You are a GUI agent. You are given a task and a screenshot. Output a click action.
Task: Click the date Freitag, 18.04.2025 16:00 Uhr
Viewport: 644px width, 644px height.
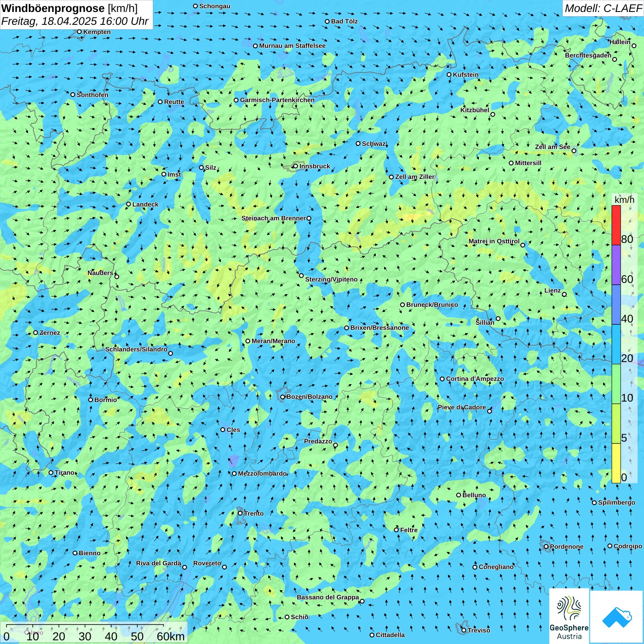coord(75,21)
